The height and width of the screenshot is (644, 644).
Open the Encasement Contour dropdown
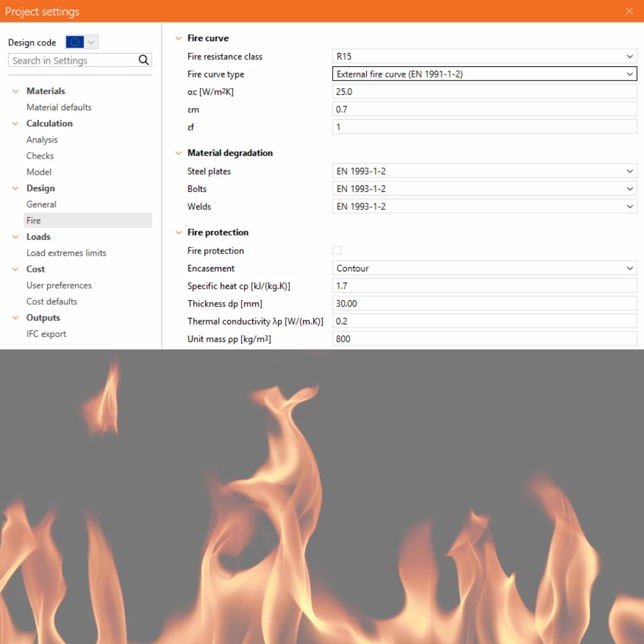(x=484, y=268)
